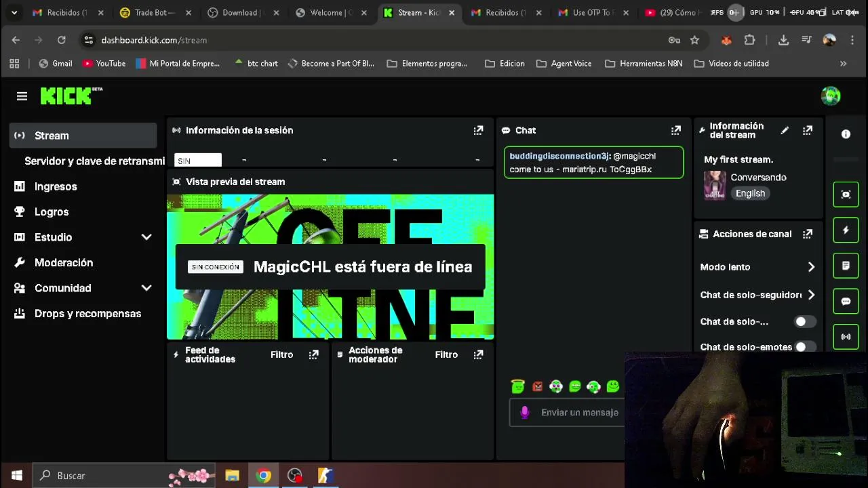This screenshot has height=488, width=868.
Task: Enable the Chat de solo-... toggle
Action: (x=804, y=322)
